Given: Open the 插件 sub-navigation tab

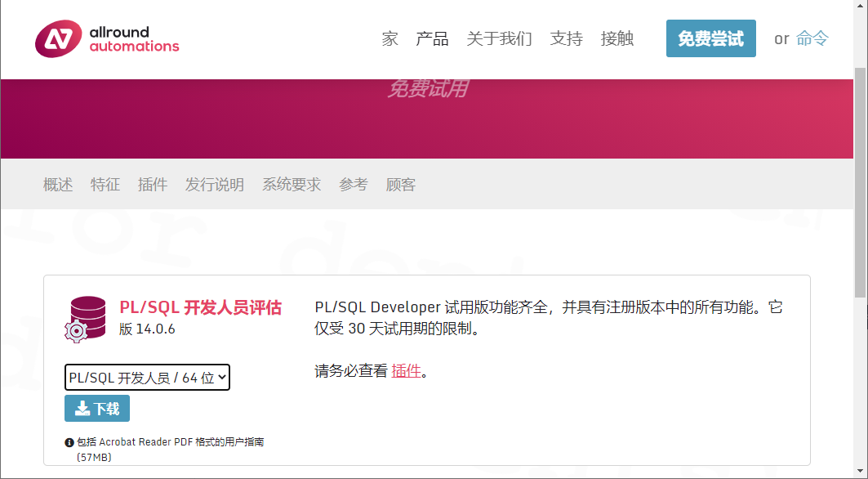Looking at the screenshot, I should [x=153, y=184].
